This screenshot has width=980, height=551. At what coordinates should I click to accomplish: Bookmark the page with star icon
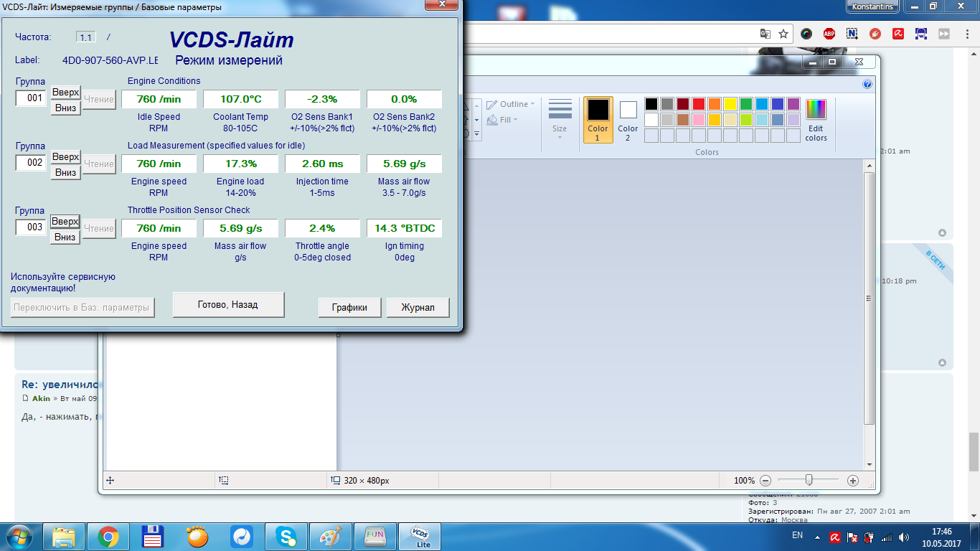[783, 34]
